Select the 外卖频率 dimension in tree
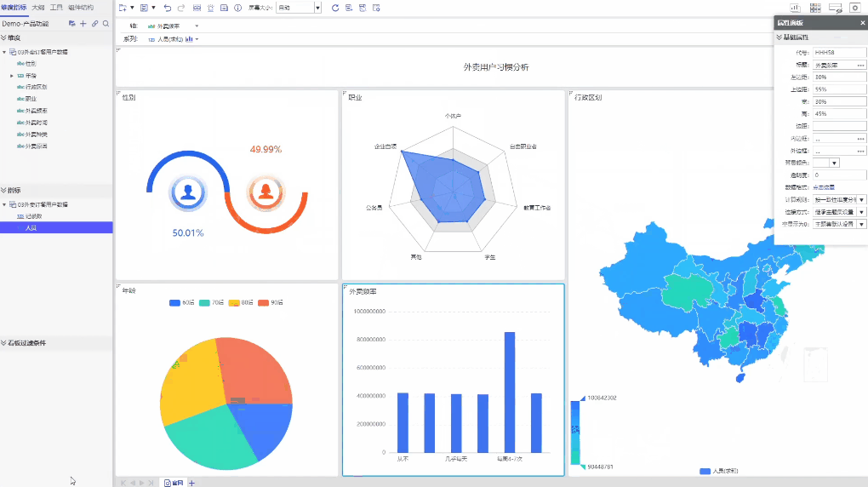Image resolution: width=868 pixels, height=487 pixels. (x=36, y=111)
